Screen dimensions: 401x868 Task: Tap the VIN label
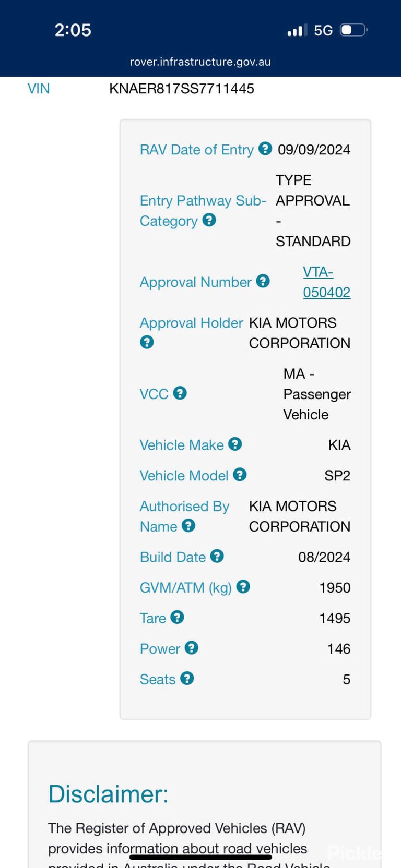(x=39, y=89)
